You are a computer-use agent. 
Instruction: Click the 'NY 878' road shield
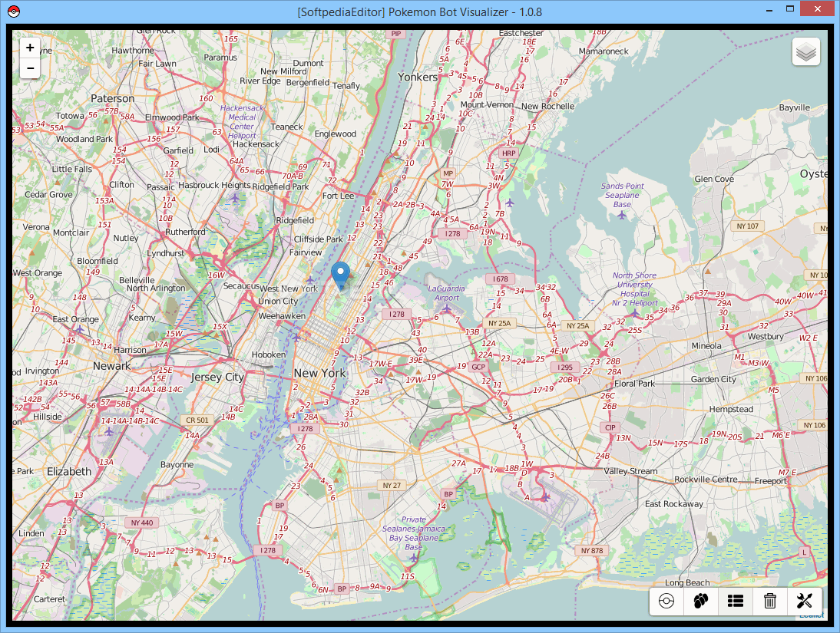(x=592, y=551)
